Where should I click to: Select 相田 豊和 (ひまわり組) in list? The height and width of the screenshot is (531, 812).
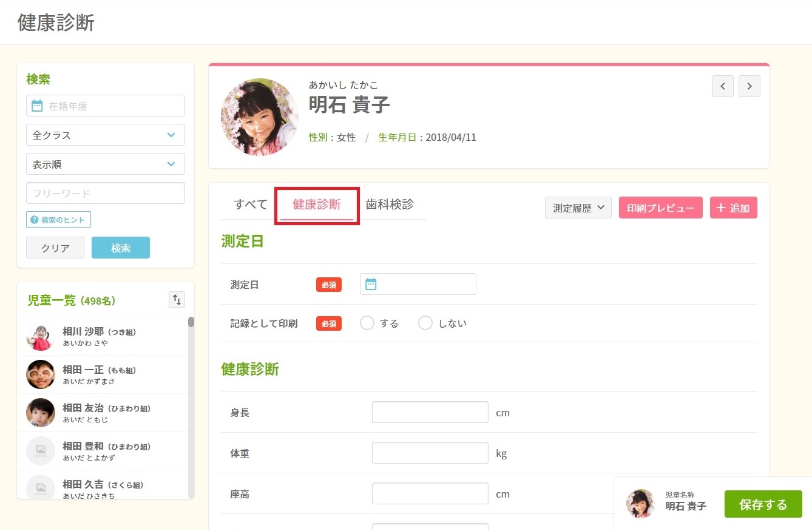[102, 451]
